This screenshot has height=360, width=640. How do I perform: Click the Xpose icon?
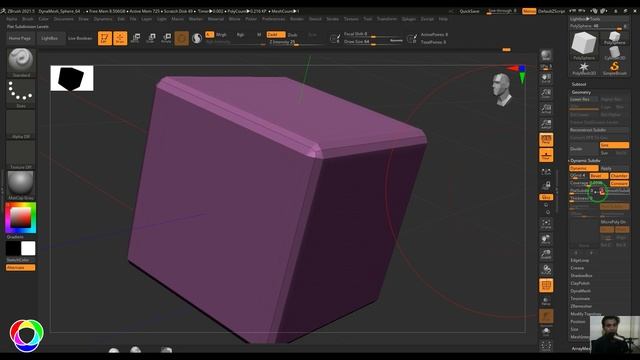click(x=546, y=346)
